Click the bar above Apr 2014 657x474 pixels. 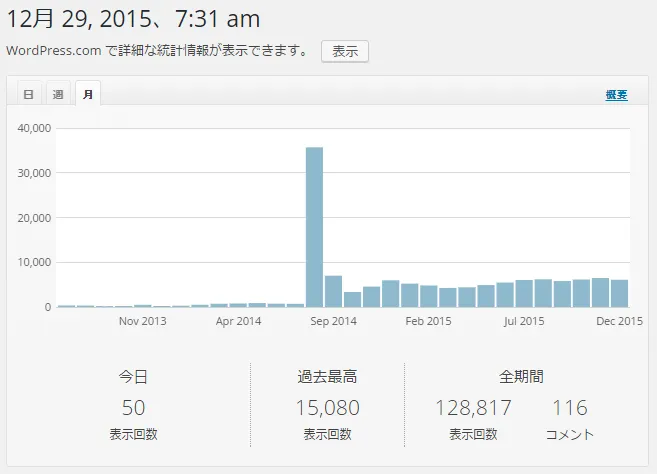click(x=238, y=304)
